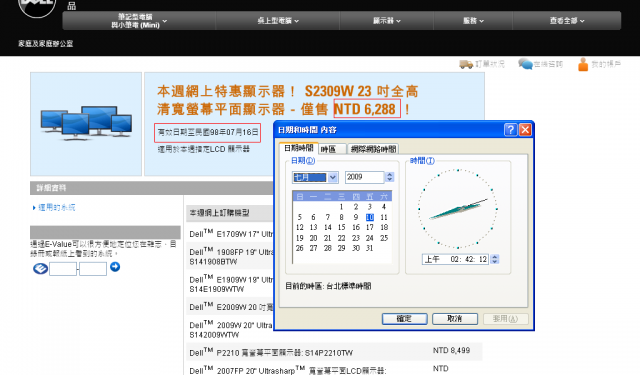Screen dimensions: 640x375
Task: Switch to the 時區 tab
Action: [332, 149]
